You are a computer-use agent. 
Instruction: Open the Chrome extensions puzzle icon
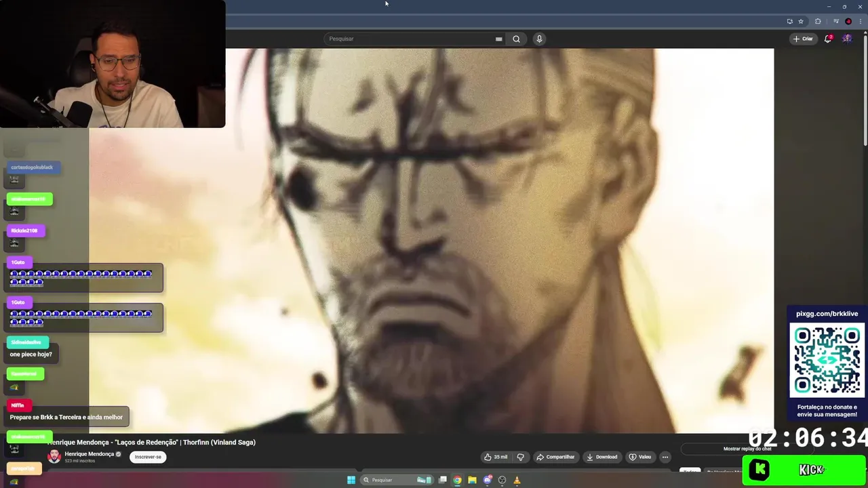(818, 21)
